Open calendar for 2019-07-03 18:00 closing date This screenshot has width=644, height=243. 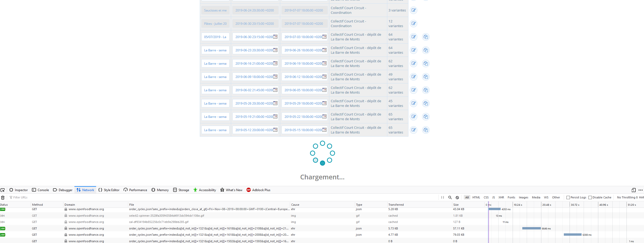click(324, 37)
